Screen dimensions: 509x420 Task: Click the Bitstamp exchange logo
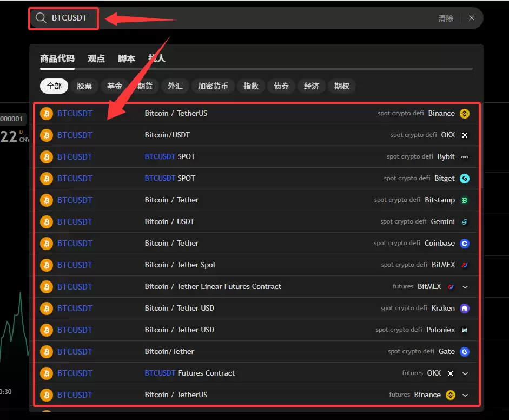(465, 200)
